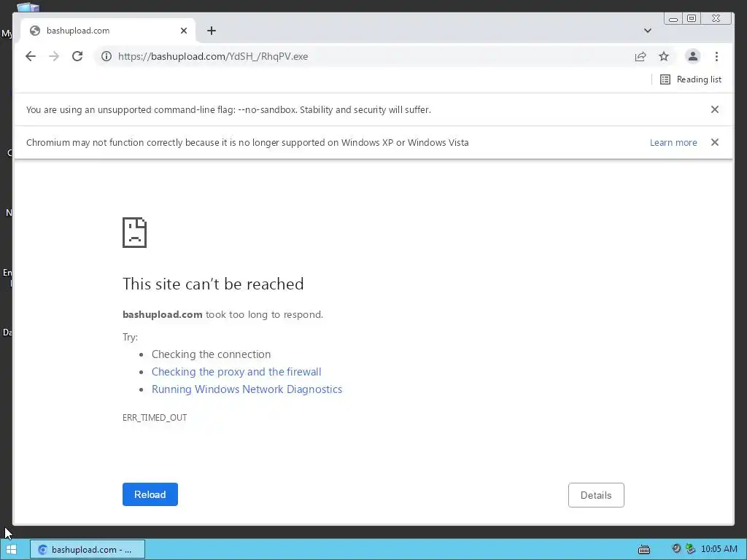The width and height of the screenshot is (747, 560).
Task: Open the Windows Start button
Action: point(12,550)
